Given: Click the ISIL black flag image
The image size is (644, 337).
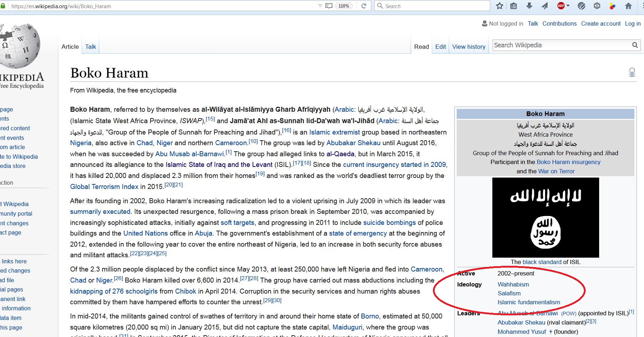Looking at the screenshot, I should pyautogui.click(x=545, y=217).
